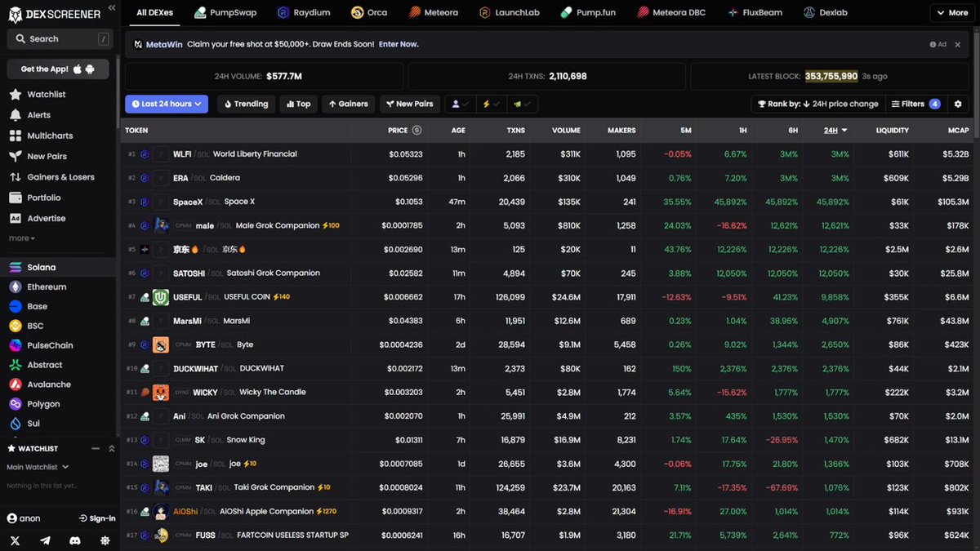980x551 pixels.
Task: Select the Dexlab tab
Action: pos(826,13)
